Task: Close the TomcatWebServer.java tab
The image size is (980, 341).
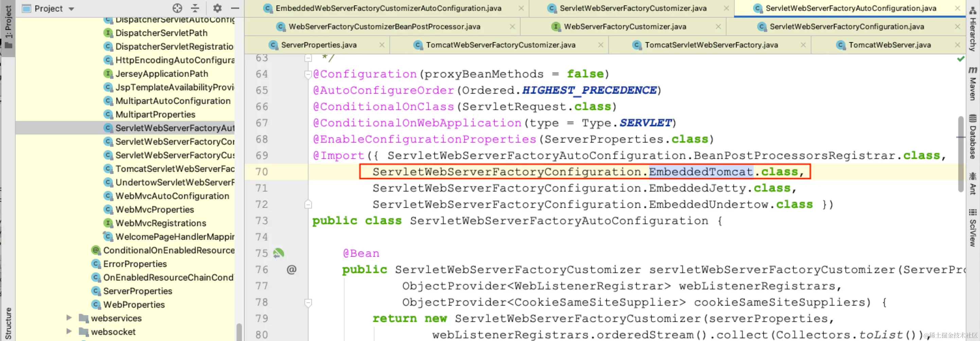Action: point(958,45)
